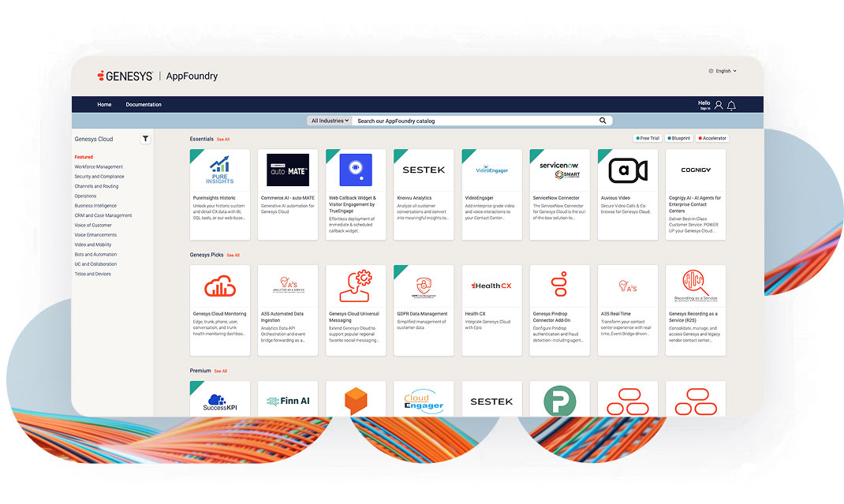This screenshot has height=504, width=844.
Task: Open the TrueEngage Web Callback Widget logo
Action: (x=356, y=170)
